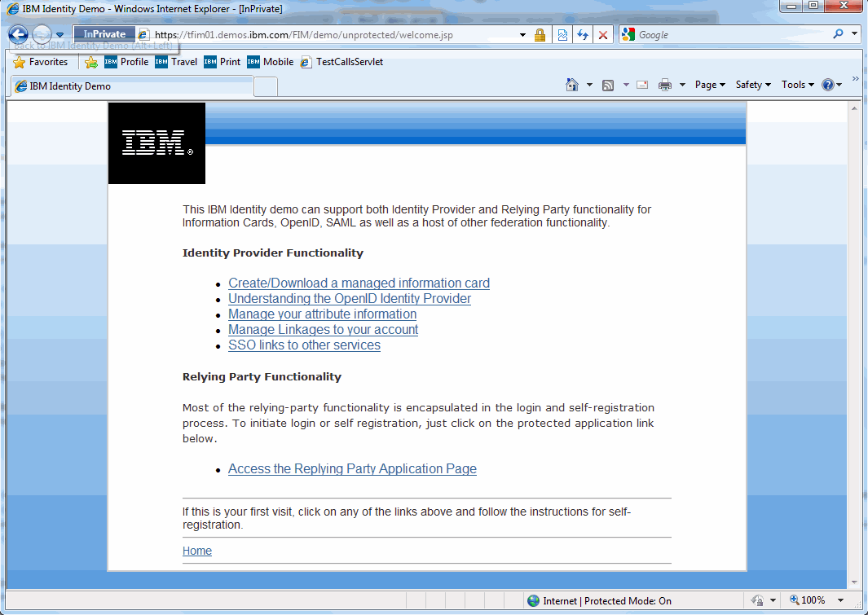Open Manage Linkages to your account link
Screen dimensions: 868x615
[324, 330]
